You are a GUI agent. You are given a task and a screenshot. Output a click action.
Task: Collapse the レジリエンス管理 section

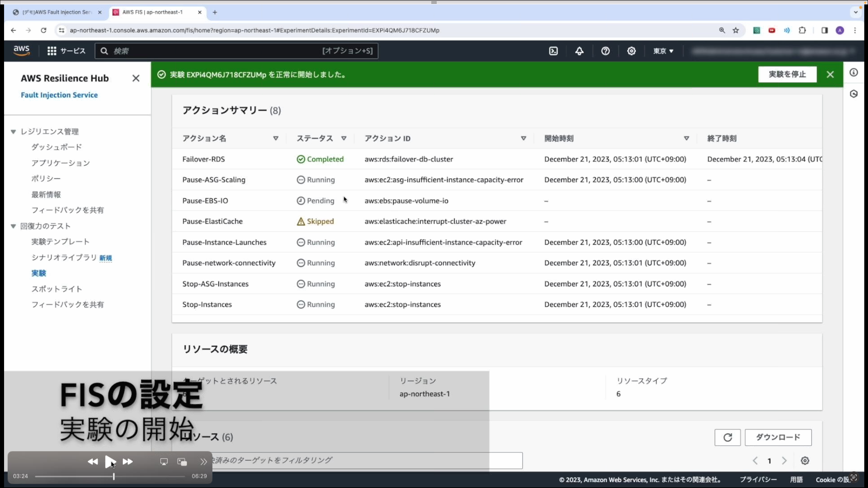[13, 131]
